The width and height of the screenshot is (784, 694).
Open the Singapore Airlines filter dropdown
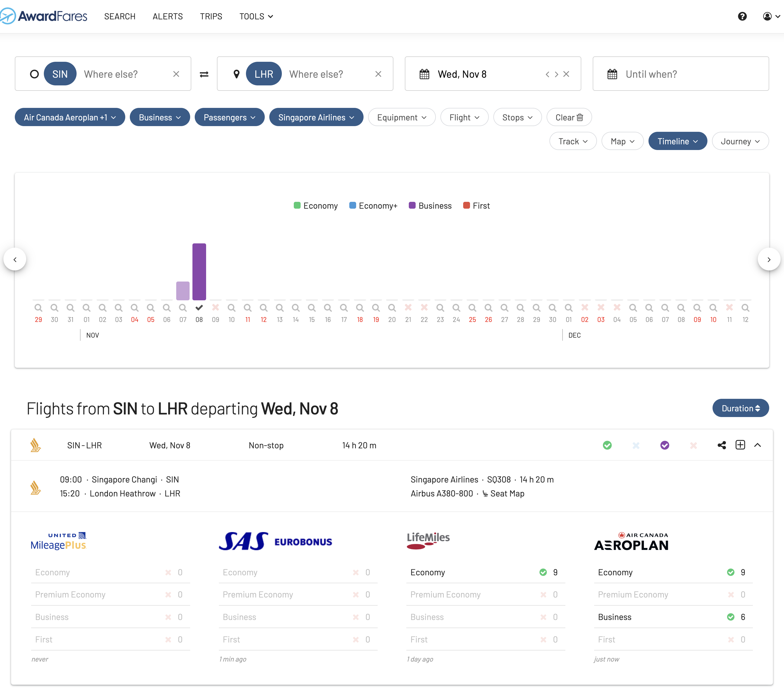pos(316,117)
